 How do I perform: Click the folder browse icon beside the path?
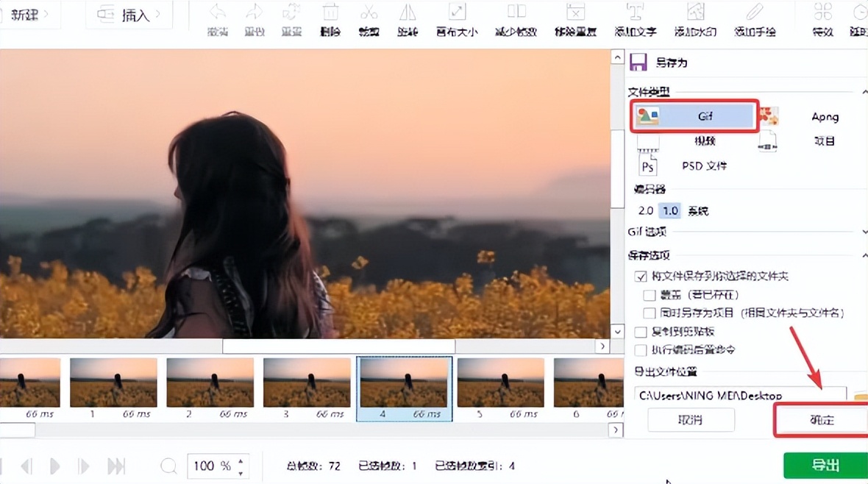tap(861, 396)
